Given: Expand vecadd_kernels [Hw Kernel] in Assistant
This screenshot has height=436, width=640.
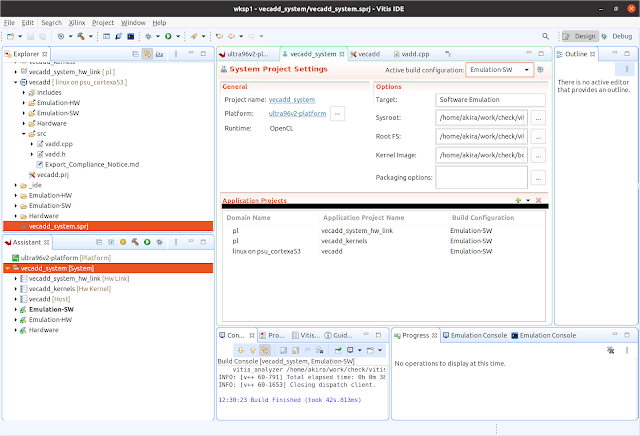Looking at the screenshot, I should click(x=16, y=289).
